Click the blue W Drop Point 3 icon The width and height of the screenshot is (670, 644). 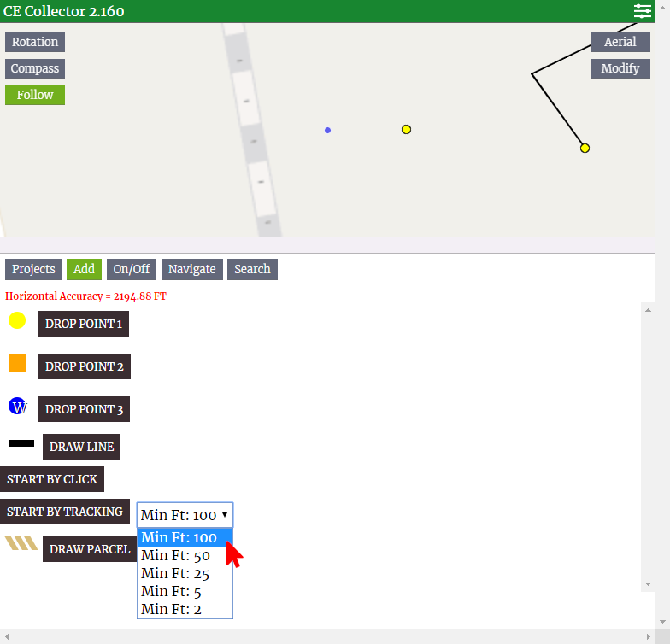tap(18, 407)
